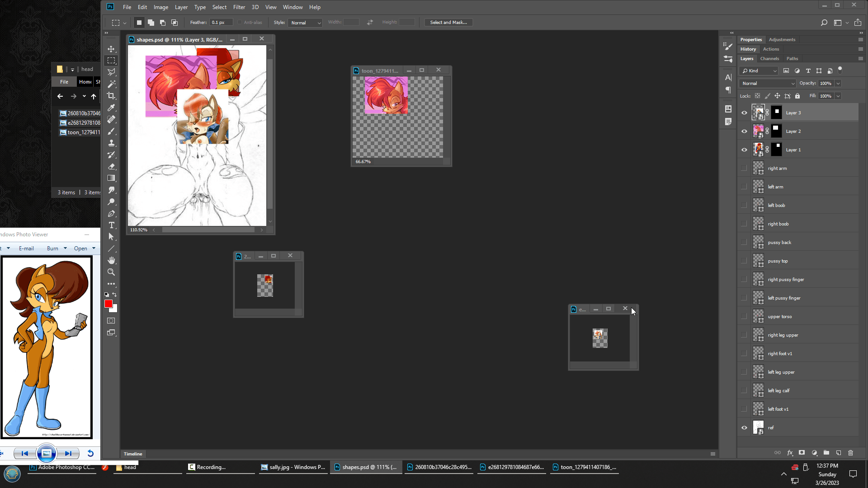Click the Select and Mask button

448,23
